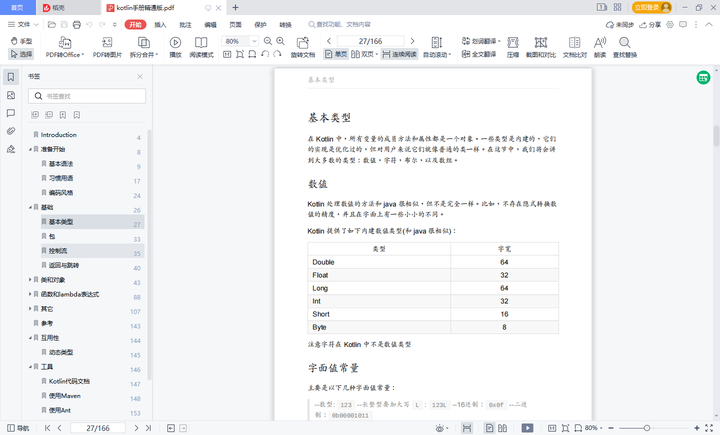This screenshot has width=720, height=435.
Task: Switch to single page view (单页)
Action: 336,54
